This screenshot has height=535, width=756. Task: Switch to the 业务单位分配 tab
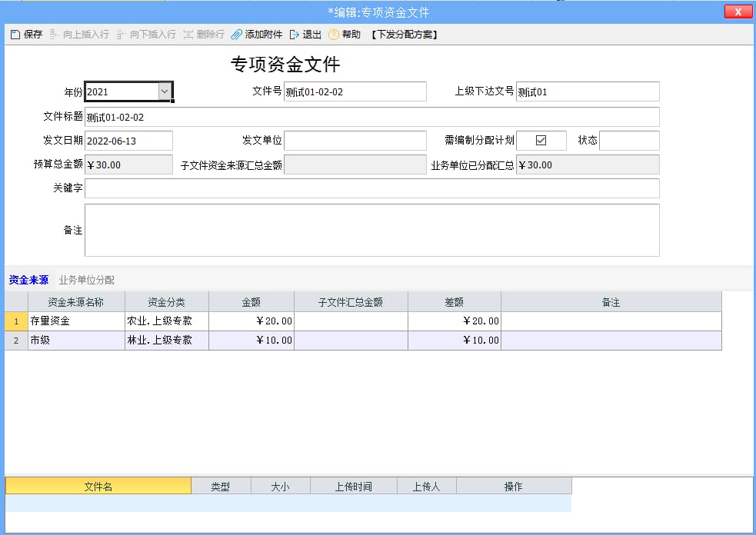point(86,280)
